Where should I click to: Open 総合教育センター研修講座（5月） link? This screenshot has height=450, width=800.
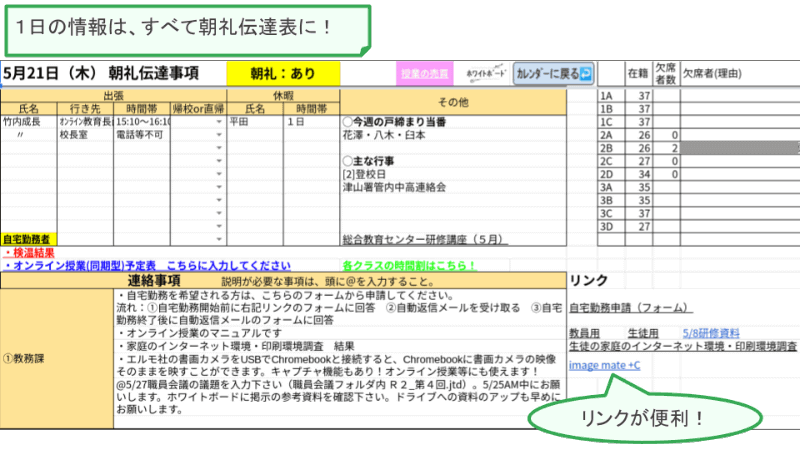[x=424, y=239]
